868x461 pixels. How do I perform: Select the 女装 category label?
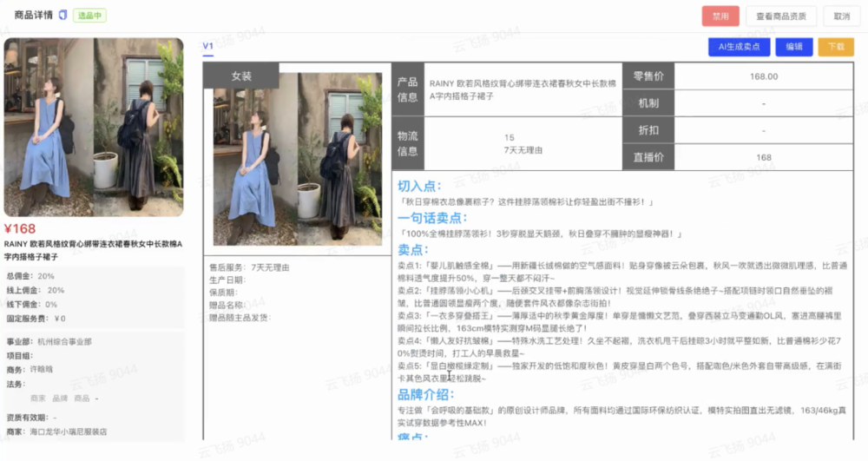tap(241, 76)
